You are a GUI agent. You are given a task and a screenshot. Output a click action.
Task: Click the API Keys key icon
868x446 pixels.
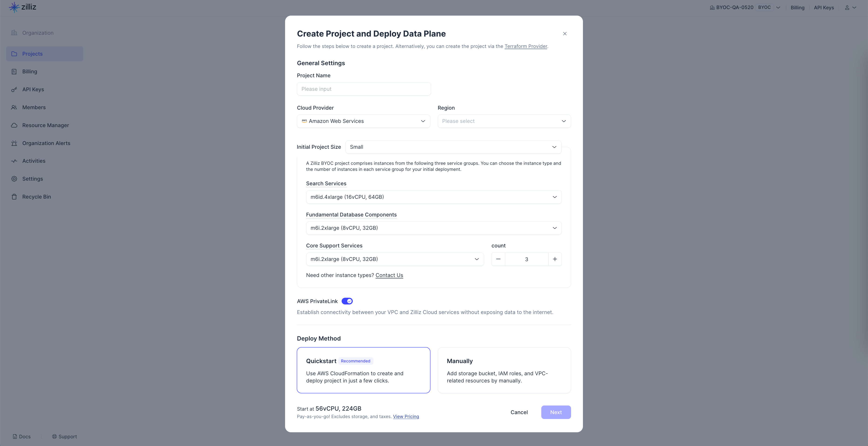tap(14, 89)
